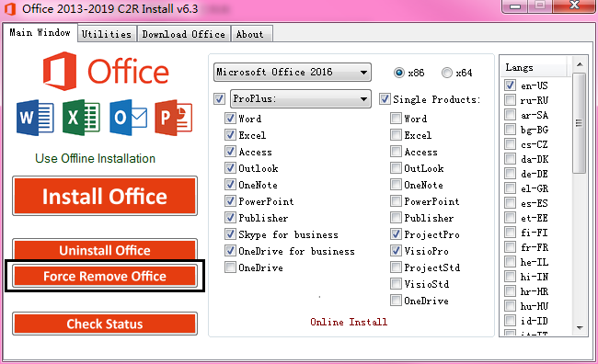This screenshot has height=364, width=598.
Task: Toggle the Single Products checkbox
Action: coord(385,99)
